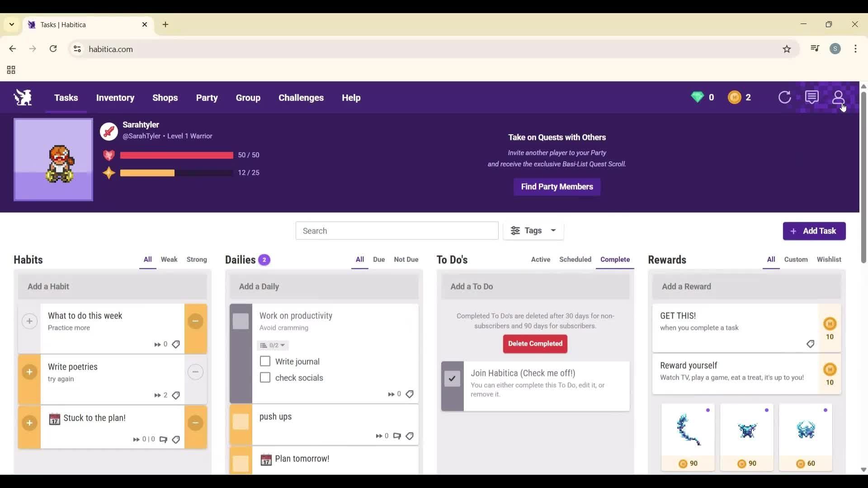
Task: Open the user profile icon top right
Action: point(839,97)
